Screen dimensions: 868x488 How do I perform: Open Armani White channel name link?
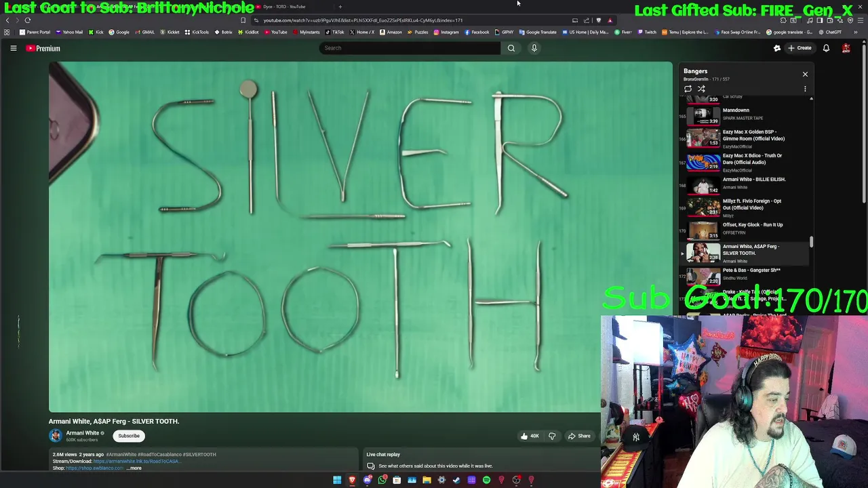(x=83, y=433)
